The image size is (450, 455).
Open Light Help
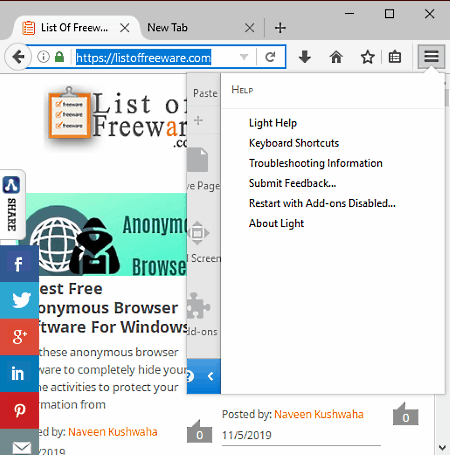click(273, 123)
